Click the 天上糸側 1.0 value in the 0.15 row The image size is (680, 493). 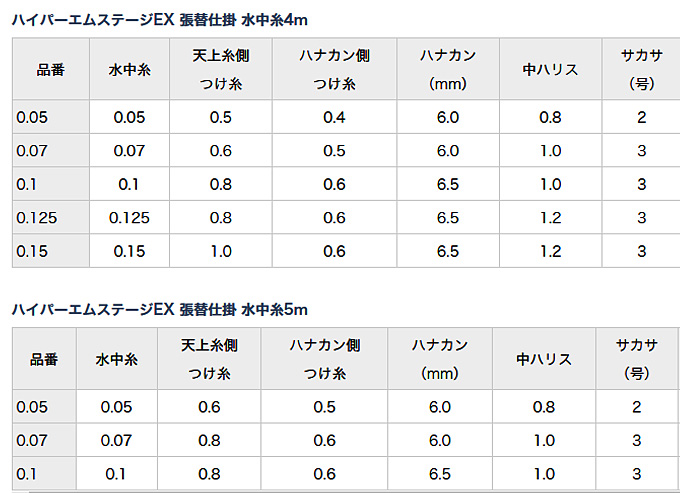pyautogui.click(x=221, y=251)
